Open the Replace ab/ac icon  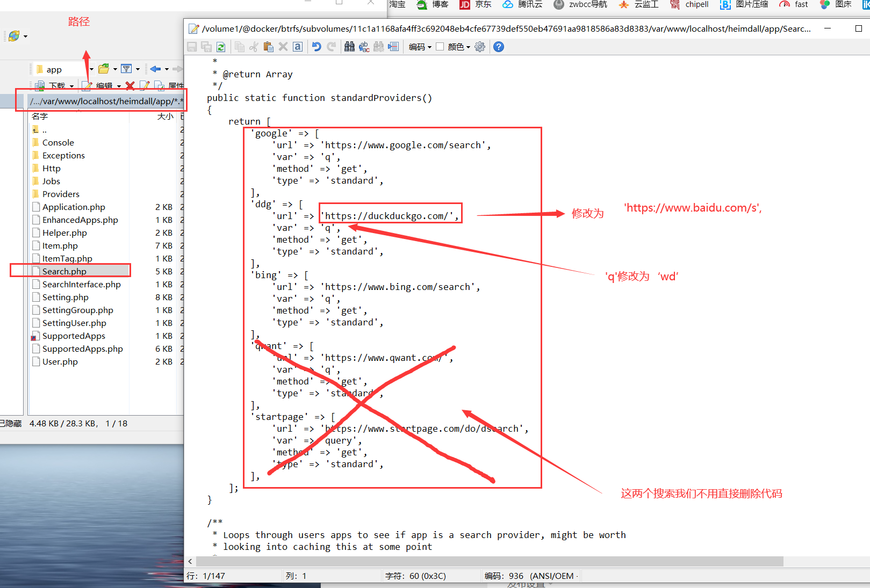(x=364, y=47)
